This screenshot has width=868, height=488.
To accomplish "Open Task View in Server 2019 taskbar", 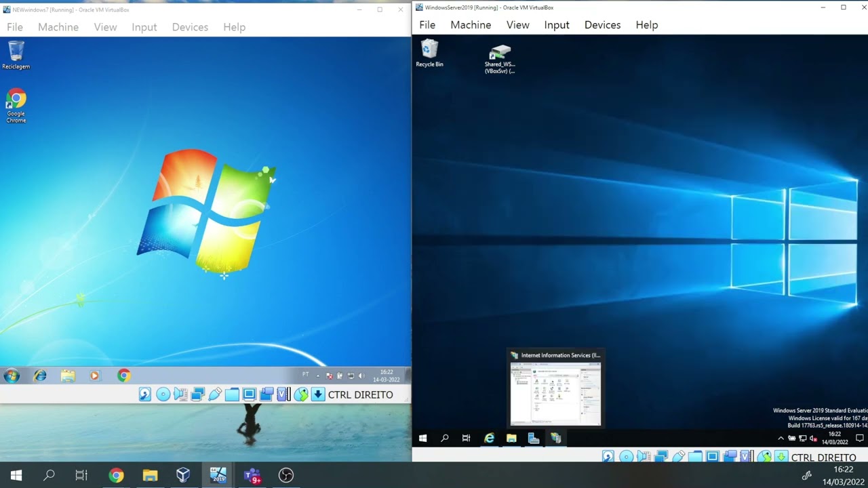I will coord(467,439).
